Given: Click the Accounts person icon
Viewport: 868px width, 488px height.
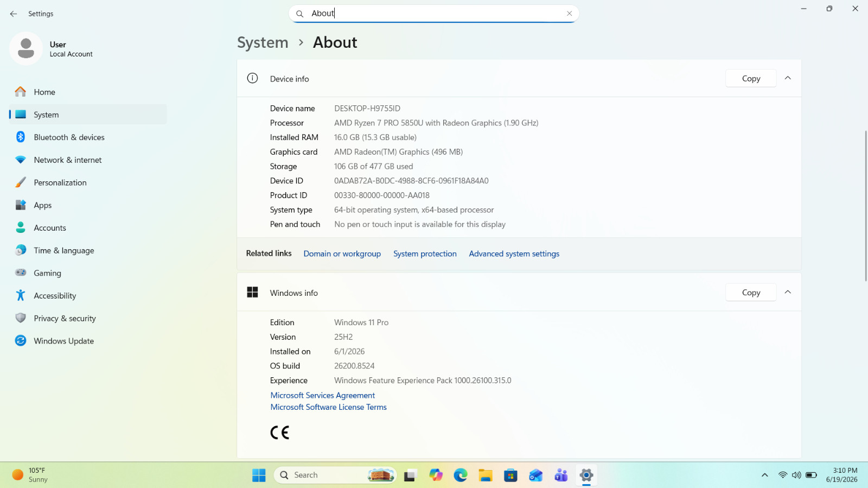Looking at the screenshot, I should 21,227.
